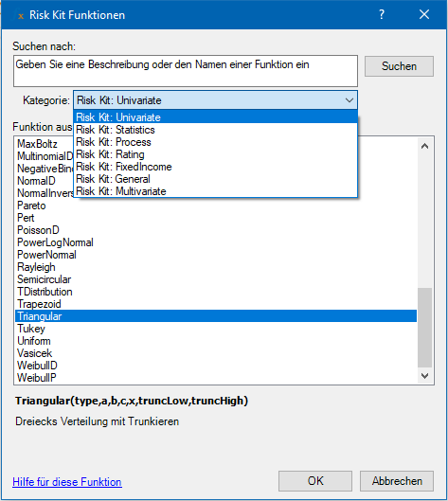Click the function list scrollbar thumb
This screenshot has height=501, width=448.
[424, 328]
